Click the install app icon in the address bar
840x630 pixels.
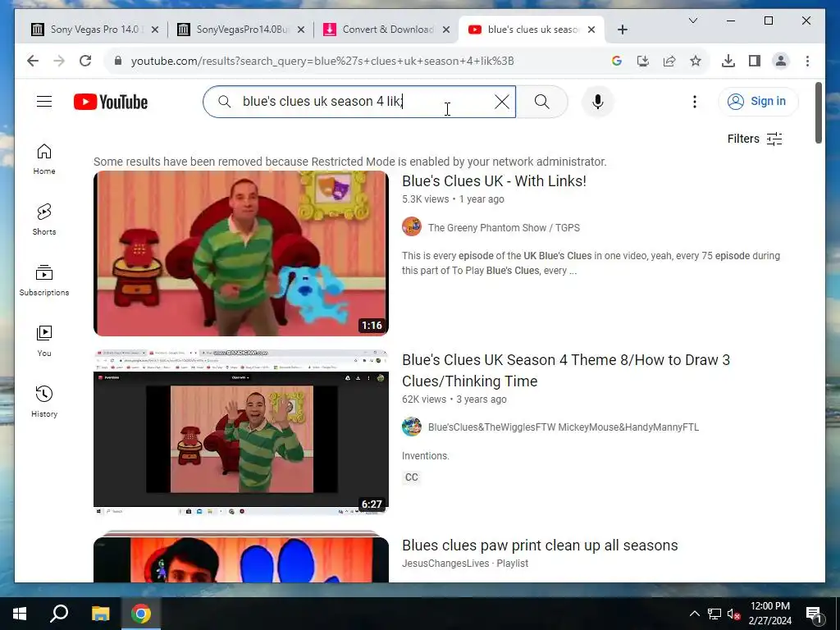click(643, 61)
